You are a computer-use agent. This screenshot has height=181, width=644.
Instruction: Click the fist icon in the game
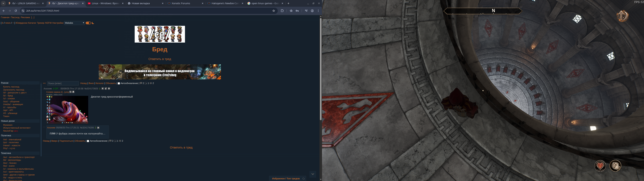coord(615,166)
